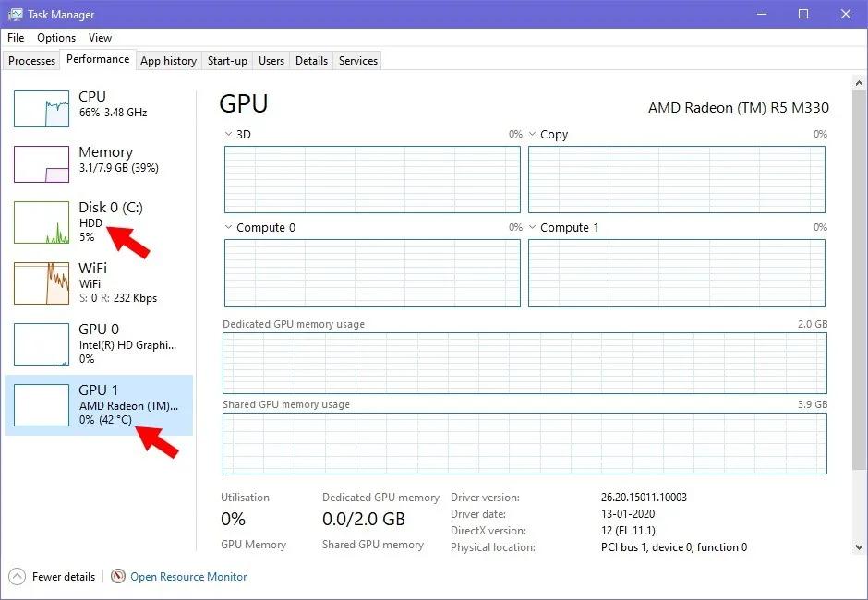868x600 pixels.
Task: Select the CPU graph in the sidebar
Action: [41, 108]
